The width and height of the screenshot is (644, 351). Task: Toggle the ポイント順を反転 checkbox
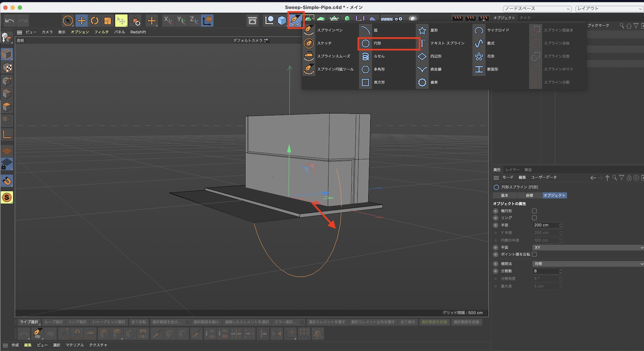point(535,254)
